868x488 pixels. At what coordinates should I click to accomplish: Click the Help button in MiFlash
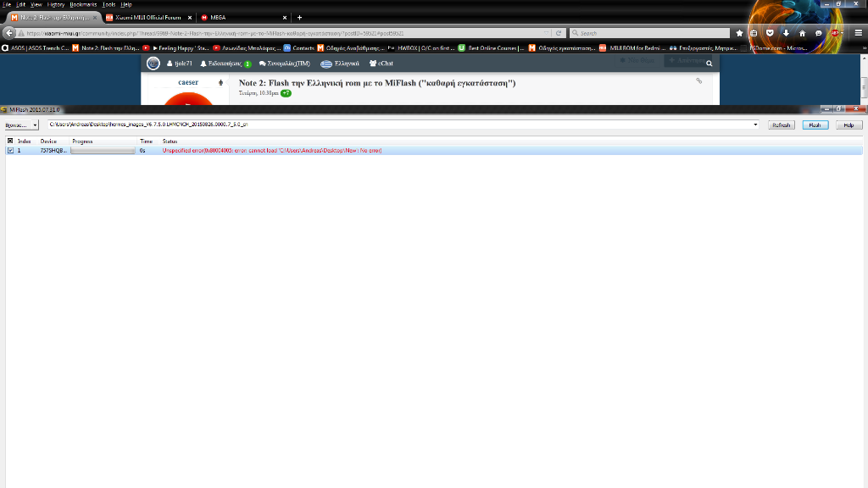(849, 125)
